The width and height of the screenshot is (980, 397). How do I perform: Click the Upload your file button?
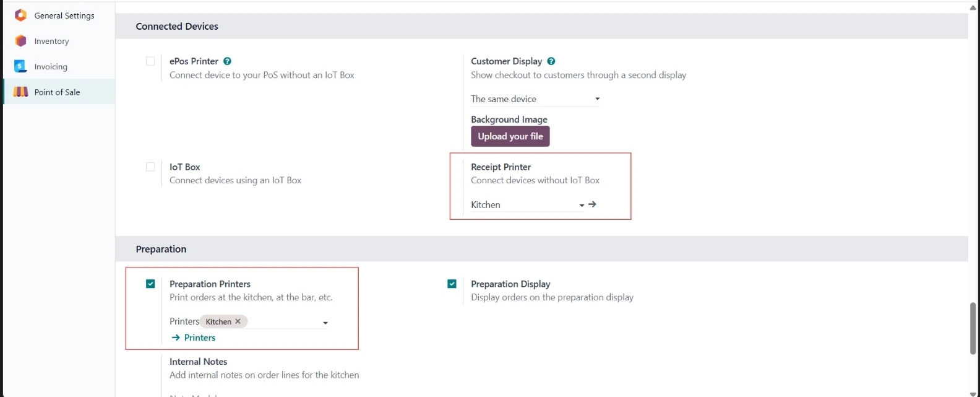[x=510, y=136]
